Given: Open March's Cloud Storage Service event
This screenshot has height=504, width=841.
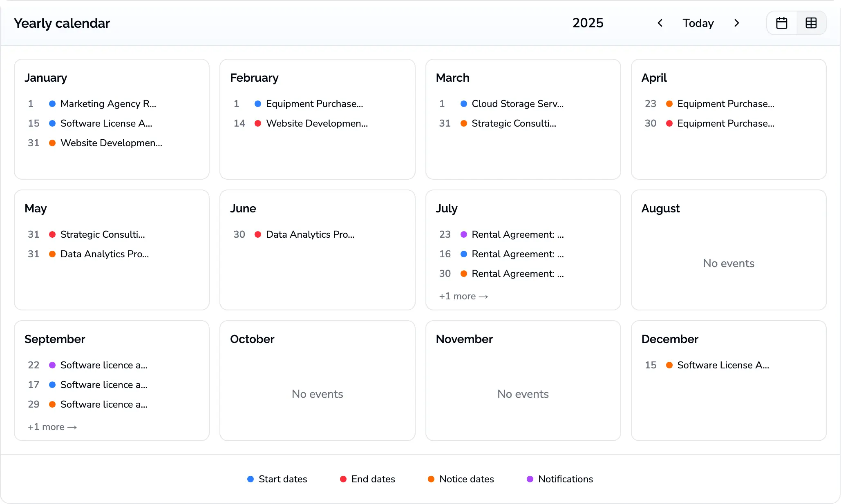Looking at the screenshot, I should coord(517,104).
